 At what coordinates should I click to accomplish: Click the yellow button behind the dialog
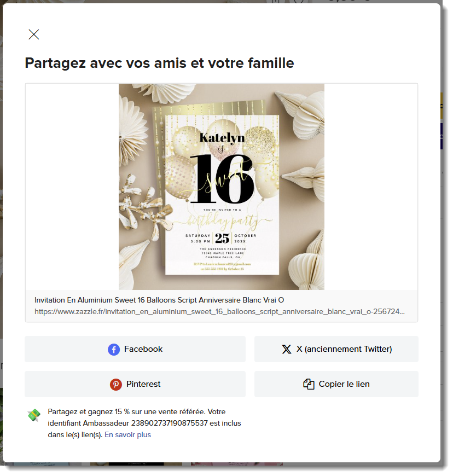click(x=442, y=106)
